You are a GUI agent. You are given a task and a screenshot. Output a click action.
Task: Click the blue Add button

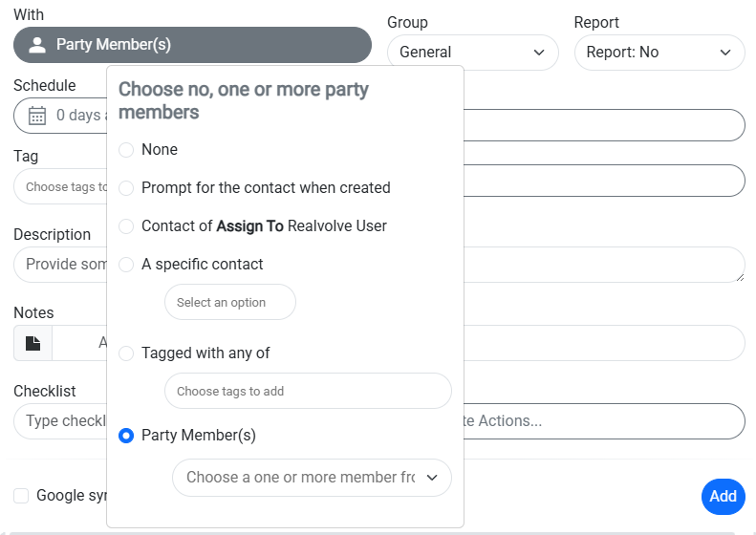[723, 496]
